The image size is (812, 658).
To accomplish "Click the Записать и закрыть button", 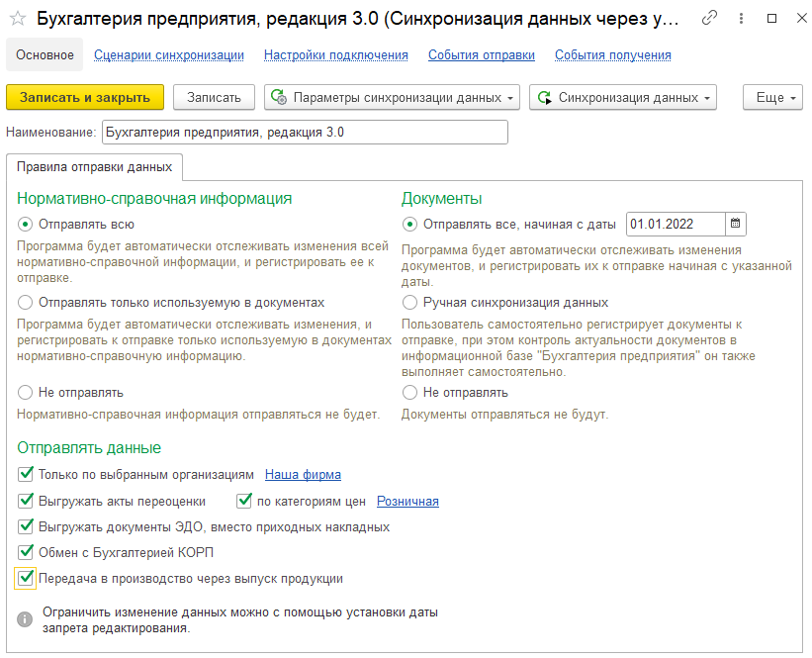I will 85,97.
